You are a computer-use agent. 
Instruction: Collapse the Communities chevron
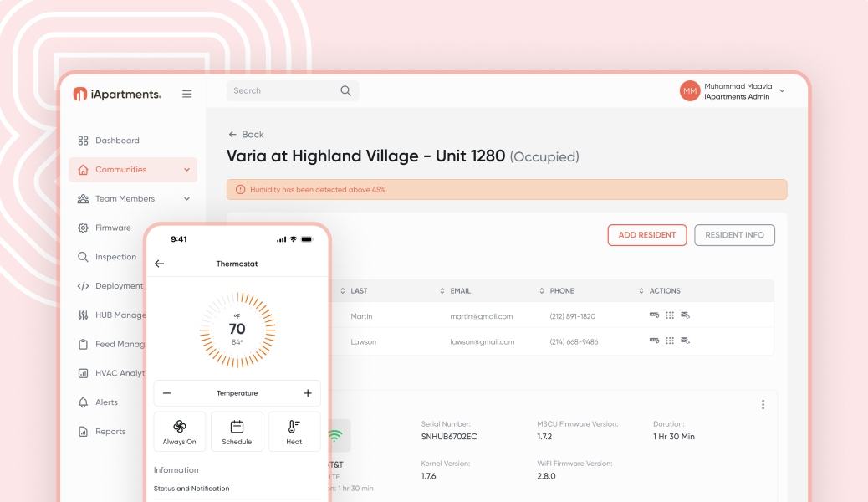coord(186,170)
